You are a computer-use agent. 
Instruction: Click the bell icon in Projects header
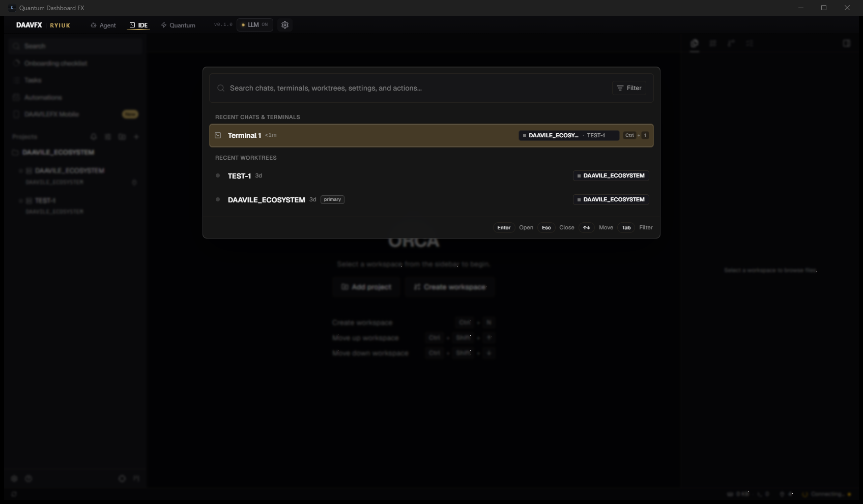pyautogui.click(x=94, y=137)
